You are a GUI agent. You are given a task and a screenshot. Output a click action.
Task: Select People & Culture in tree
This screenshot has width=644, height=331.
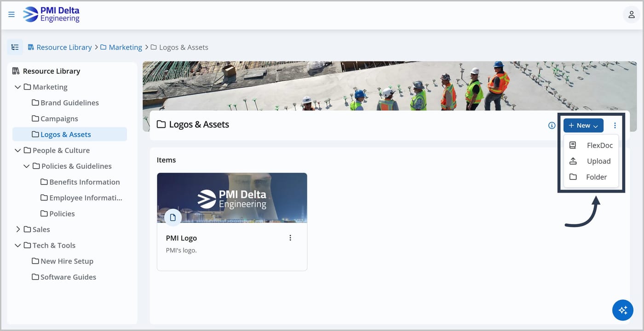click(61, 150)
